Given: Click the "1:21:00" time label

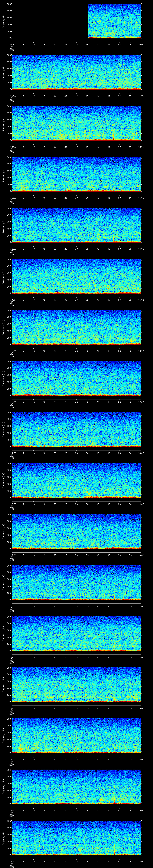Looking at the screenshot, I should (x=12, y=657).
